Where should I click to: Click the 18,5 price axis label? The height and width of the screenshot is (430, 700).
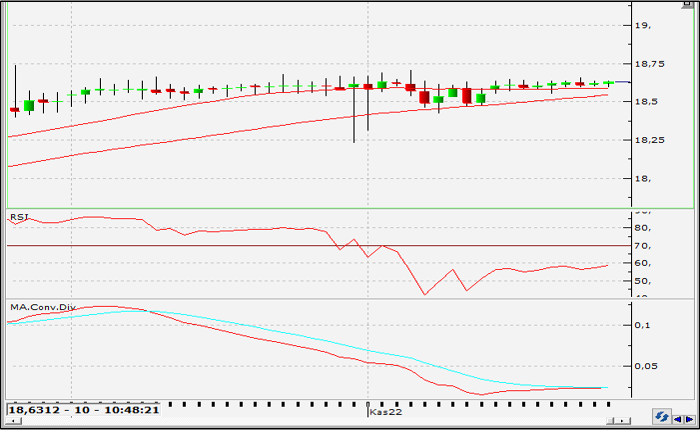pos(646,101)
